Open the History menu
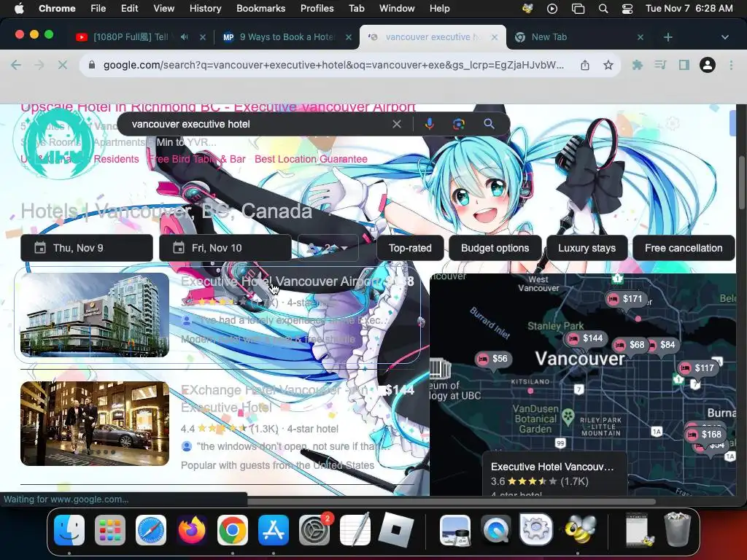This screenshot has width=747, height=560. (x=205, y=9)
